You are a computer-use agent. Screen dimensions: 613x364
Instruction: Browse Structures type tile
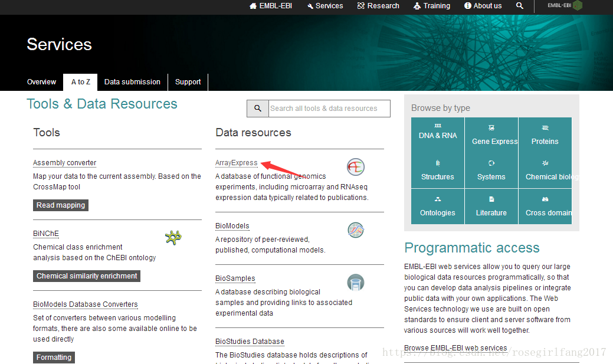[437, 170]
